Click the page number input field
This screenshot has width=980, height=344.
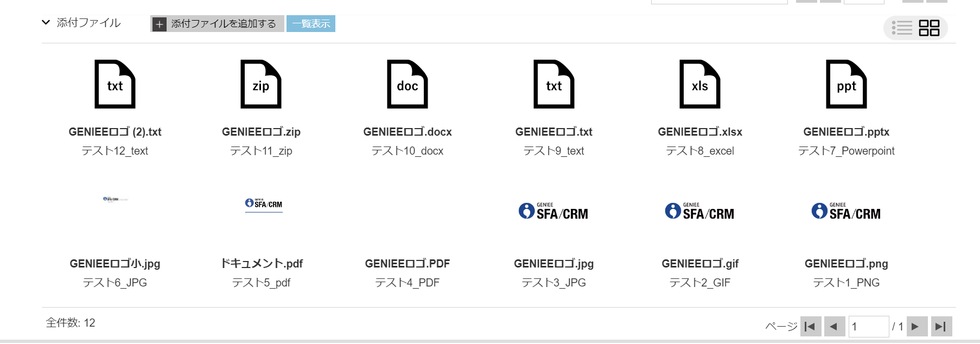point(869,327)
